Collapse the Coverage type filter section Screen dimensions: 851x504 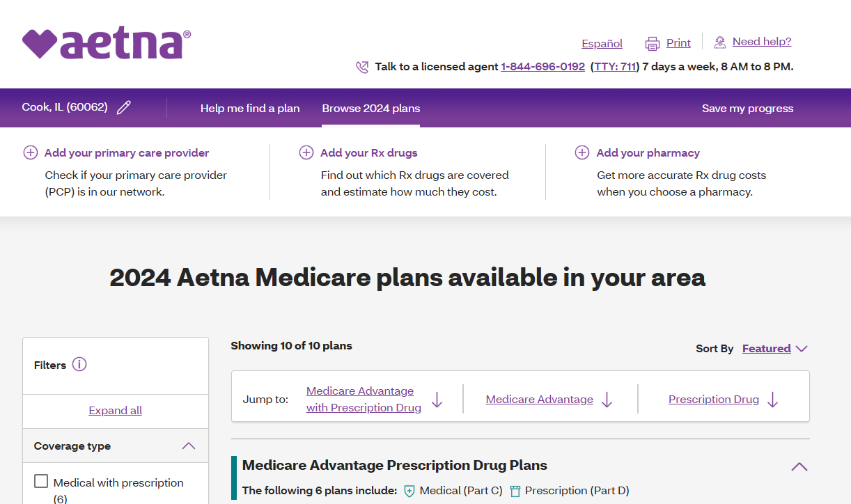pos(189,446)
